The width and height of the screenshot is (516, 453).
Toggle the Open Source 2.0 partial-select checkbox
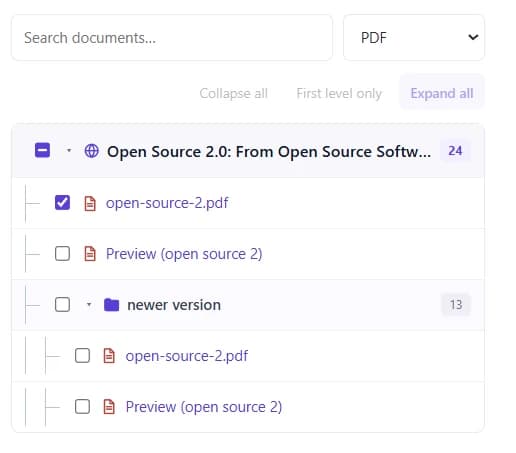pos(42,150)
